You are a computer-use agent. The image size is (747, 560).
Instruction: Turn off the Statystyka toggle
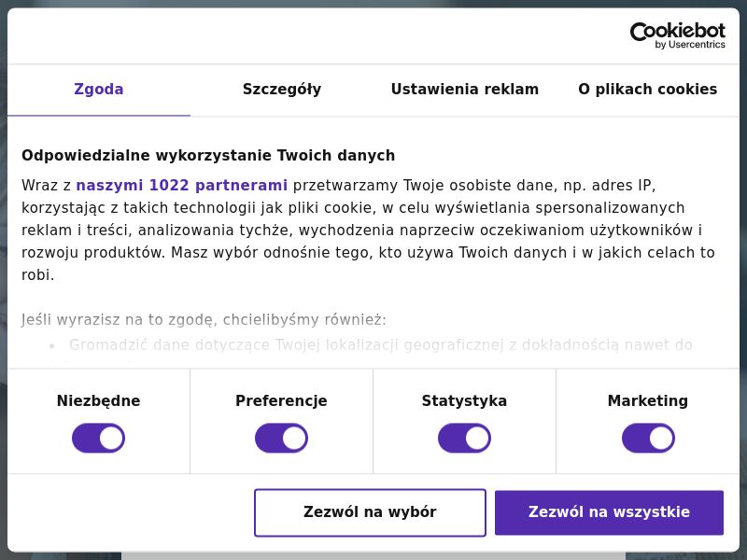tap(464, 437)
